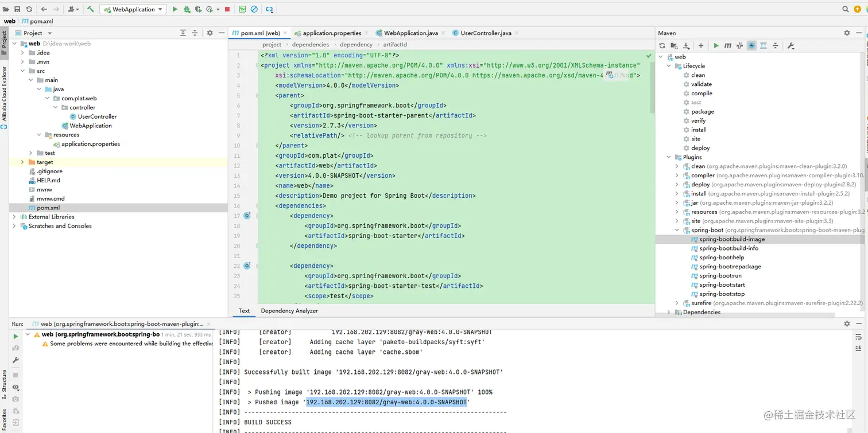Collapse the Lifecycle node in Maven
Viewport: 868px width, 433px height.
coord(669,66)
